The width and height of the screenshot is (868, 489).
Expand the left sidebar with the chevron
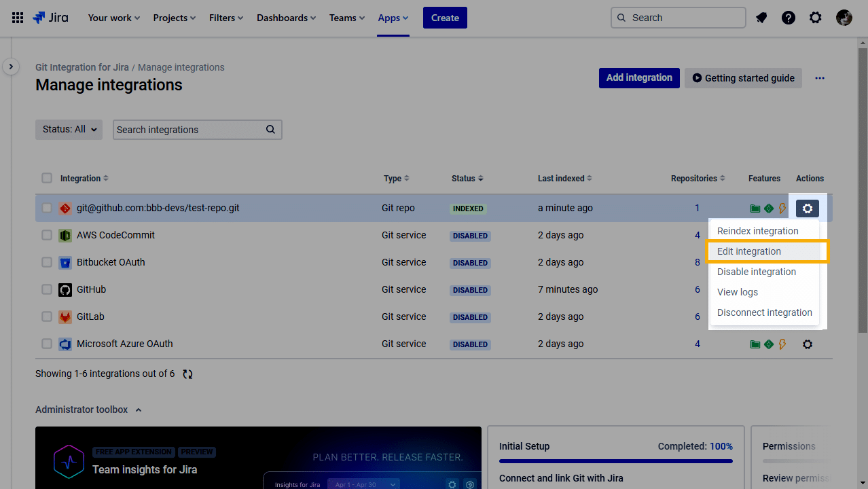pyautogui.click(x=11, y=67)
